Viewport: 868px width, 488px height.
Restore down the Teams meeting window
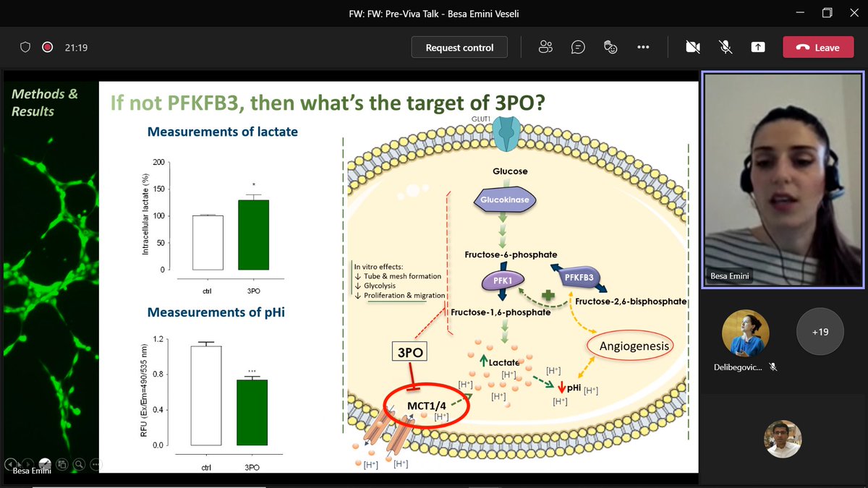827,12
